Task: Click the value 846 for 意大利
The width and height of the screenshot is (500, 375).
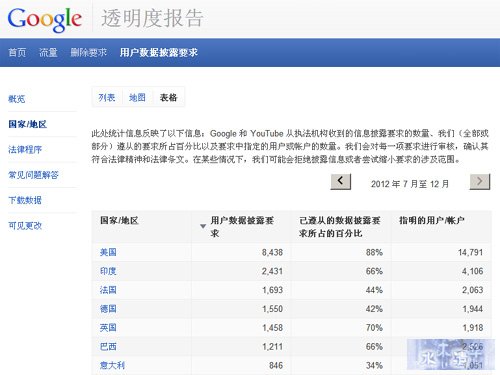Action: click(276, 365)
